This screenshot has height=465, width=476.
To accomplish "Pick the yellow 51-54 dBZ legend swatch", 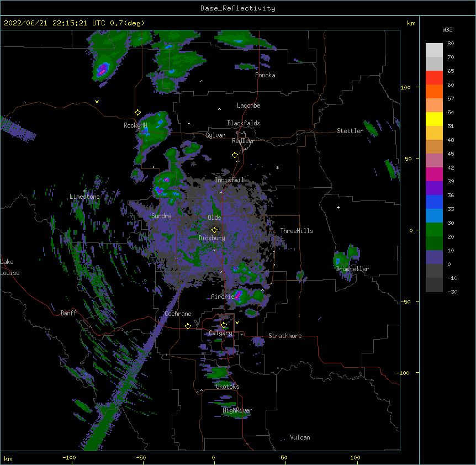I will coord(434,119).
